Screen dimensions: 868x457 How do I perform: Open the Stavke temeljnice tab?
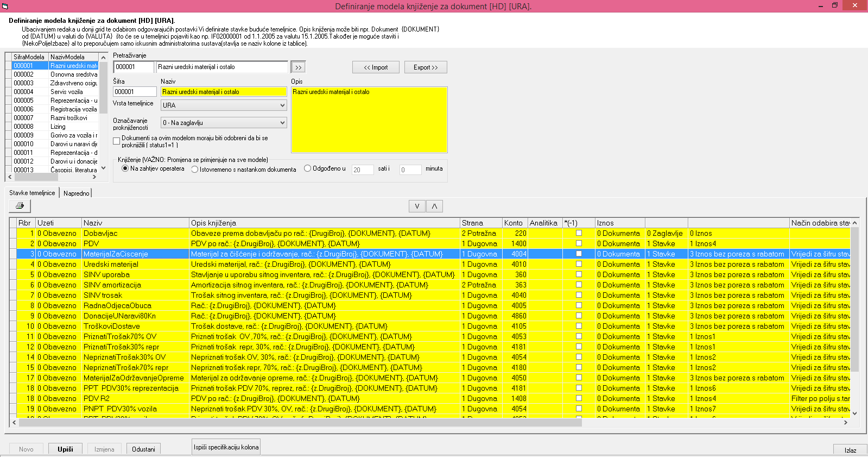(x=32, y=193)
